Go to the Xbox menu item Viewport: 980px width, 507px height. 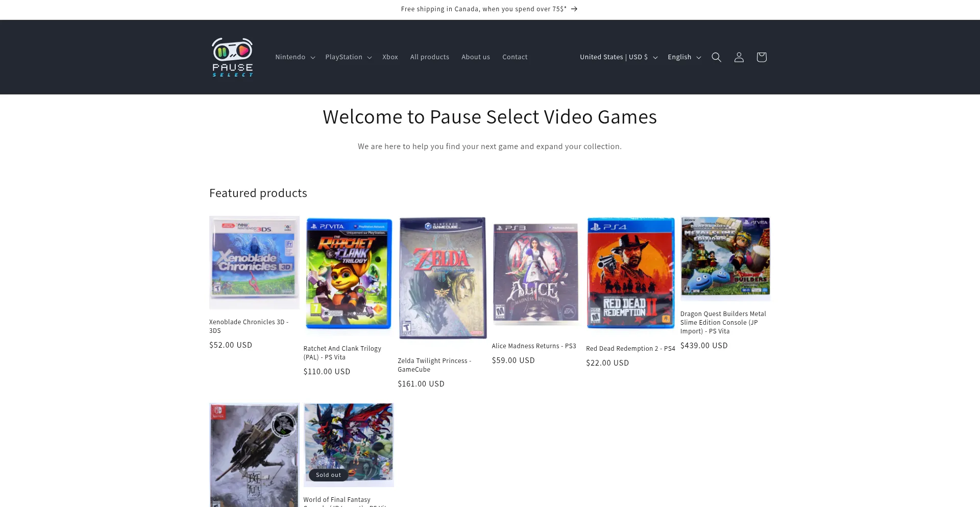click(390, 57)
